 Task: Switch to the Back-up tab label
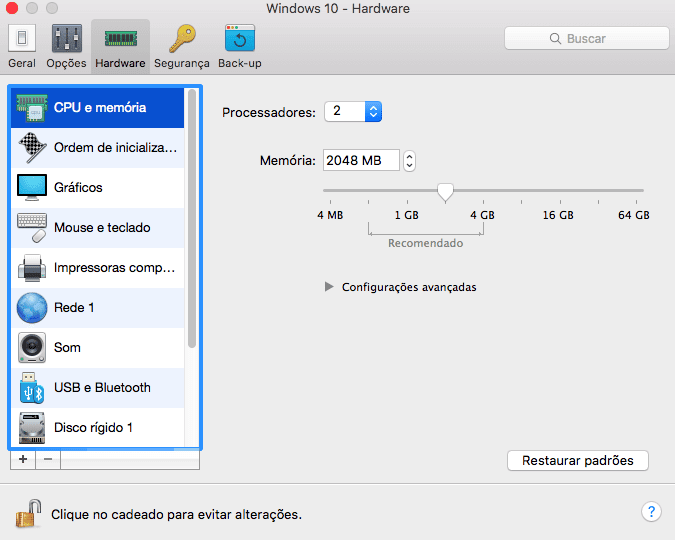(x=240, y=63)
